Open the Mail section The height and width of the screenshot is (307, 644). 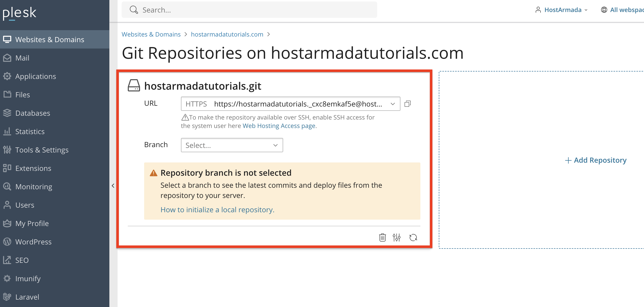click(55, 58)
